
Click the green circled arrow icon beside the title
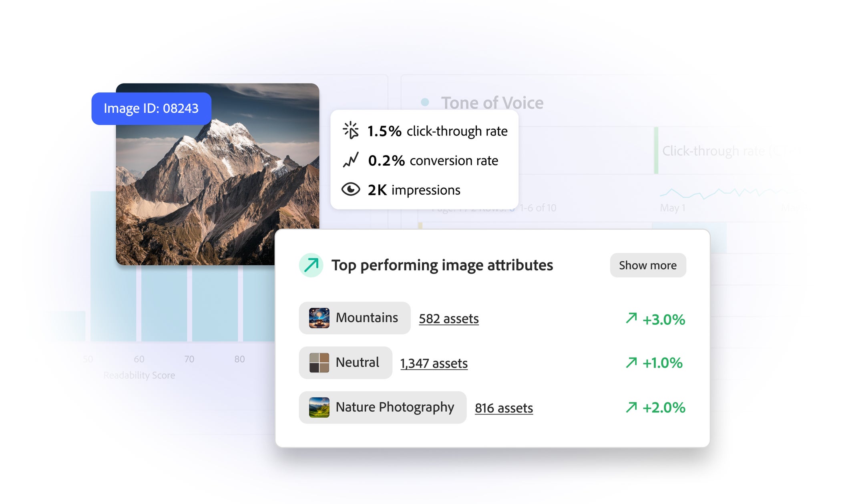[x=311, y=265]
